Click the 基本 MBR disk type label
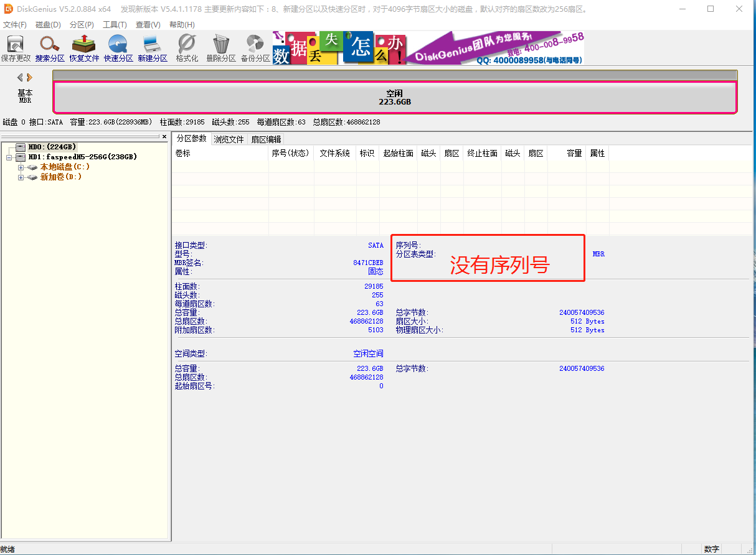The height and width of the screenshot is (555, 756). click(25, 96)
